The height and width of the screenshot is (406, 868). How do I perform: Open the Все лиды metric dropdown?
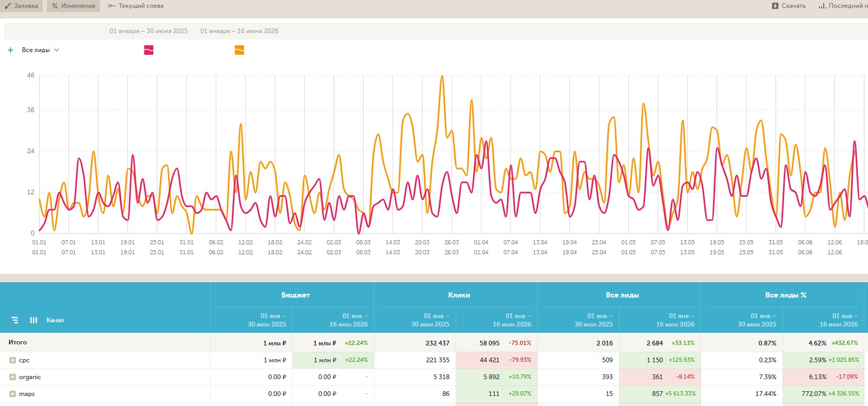(41, 50)
